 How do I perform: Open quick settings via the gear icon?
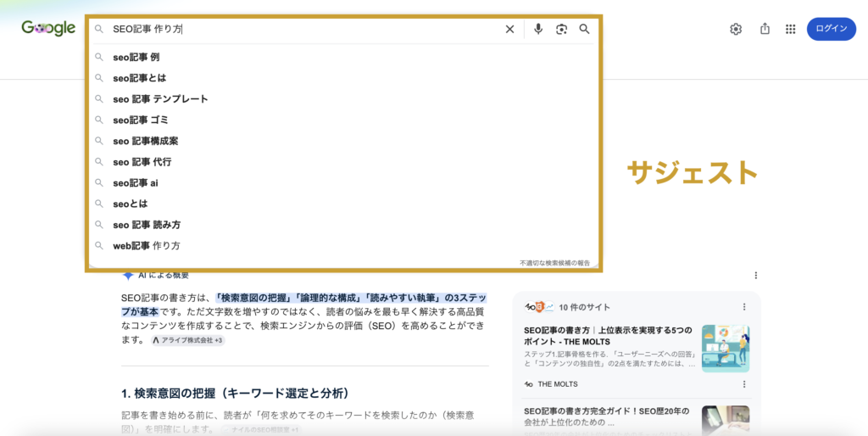tap(736, 30)
